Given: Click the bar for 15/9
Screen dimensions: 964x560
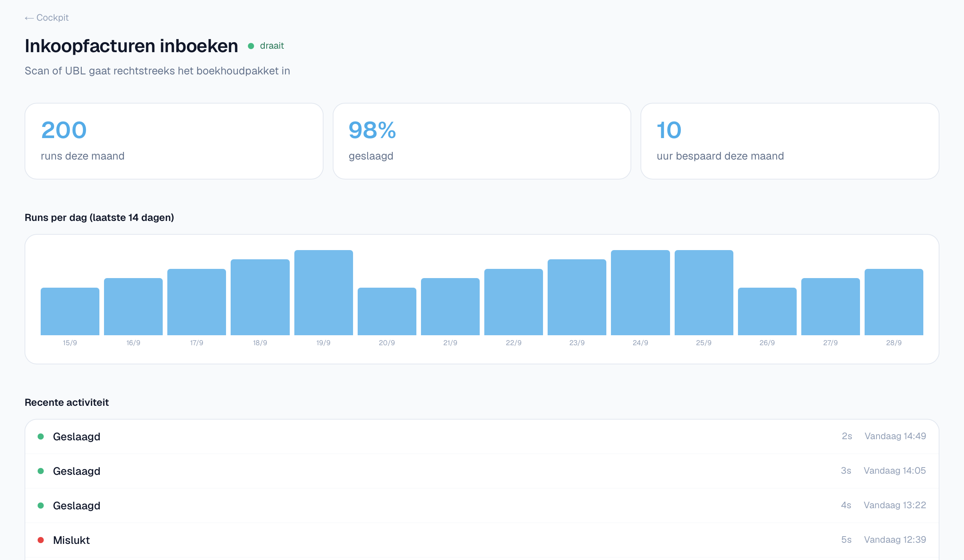Looking at the screenshot, I should pyautogui.click(x=70, y=311).
